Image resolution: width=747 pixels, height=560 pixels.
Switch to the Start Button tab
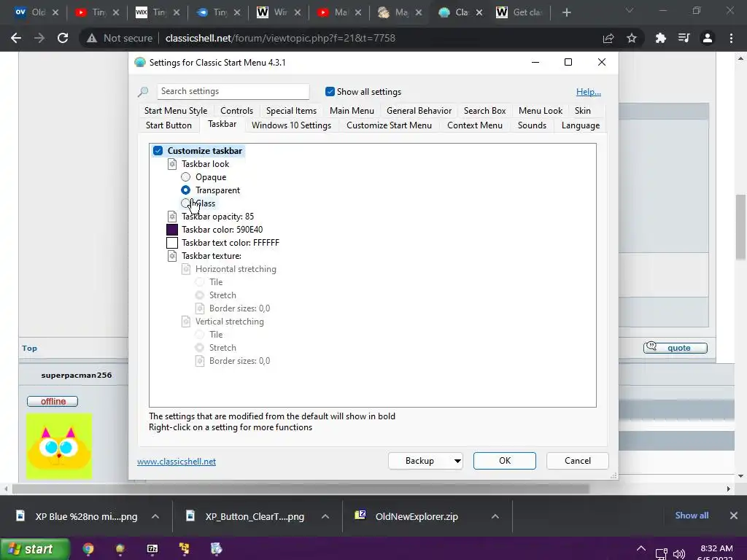coord(169,125)
